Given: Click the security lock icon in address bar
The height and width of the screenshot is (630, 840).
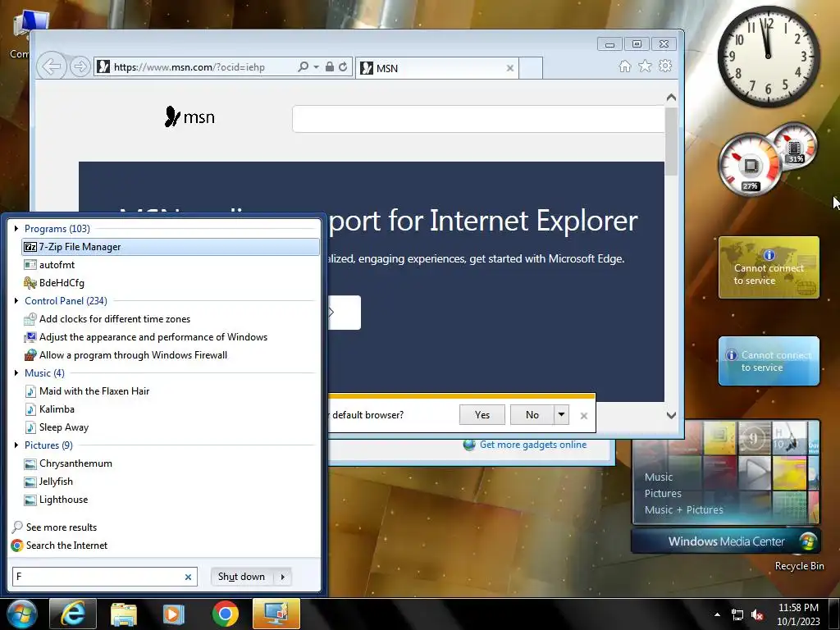Looking at the screenshot, I should point(330,67).
